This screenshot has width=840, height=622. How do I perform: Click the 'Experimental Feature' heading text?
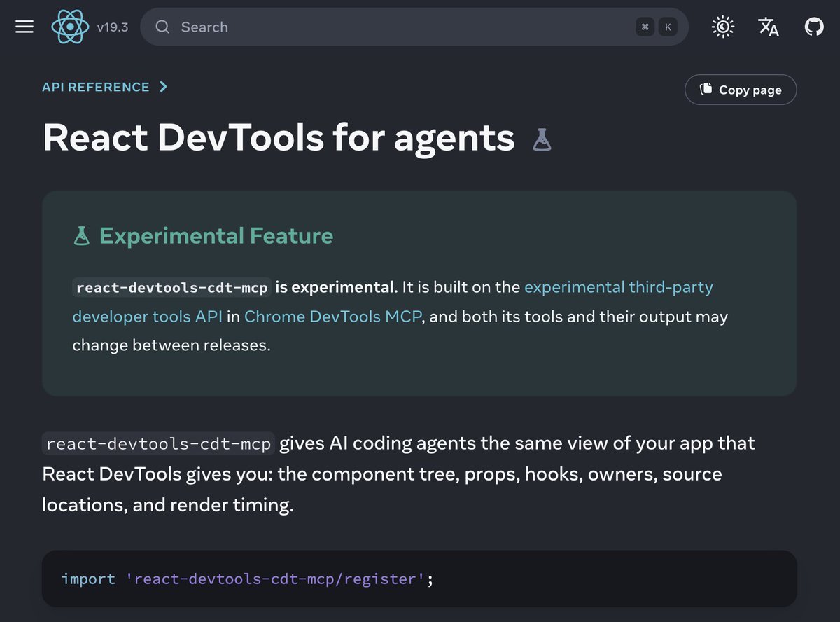216,236
